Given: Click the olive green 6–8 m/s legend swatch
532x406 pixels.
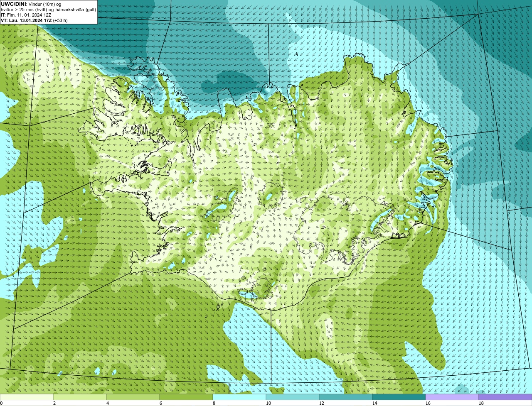Looking at the screenshot, I should pos(186,397).
